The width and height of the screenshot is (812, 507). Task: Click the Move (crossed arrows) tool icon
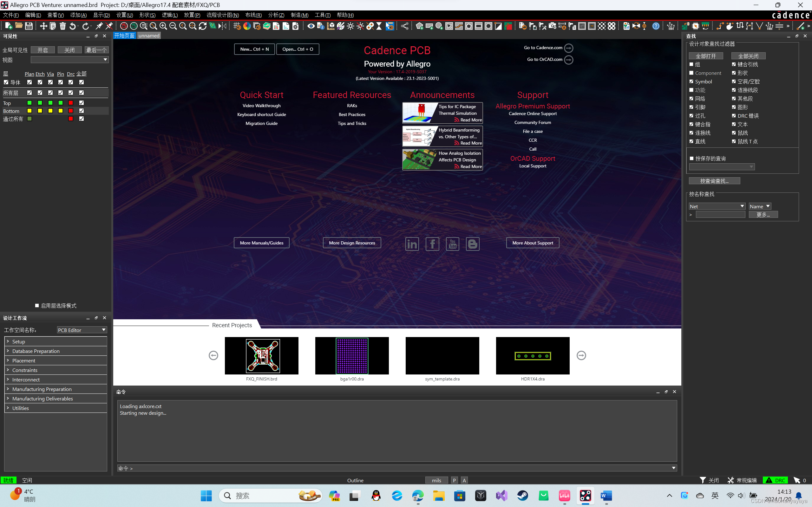(43, 26)
